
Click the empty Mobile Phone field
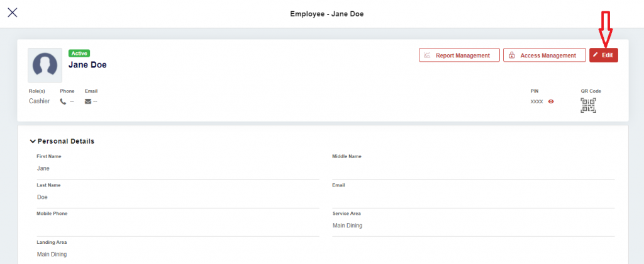(178, 226)
